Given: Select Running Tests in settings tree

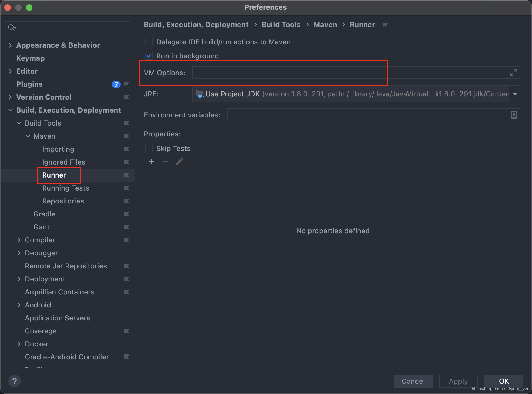Looking at the screenshot, I should tap(66, 188).
